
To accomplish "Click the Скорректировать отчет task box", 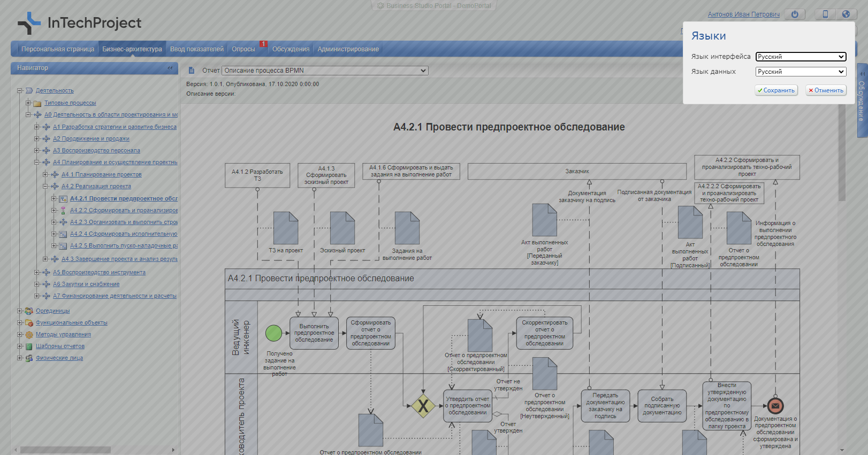I will [x=545, y=333].
